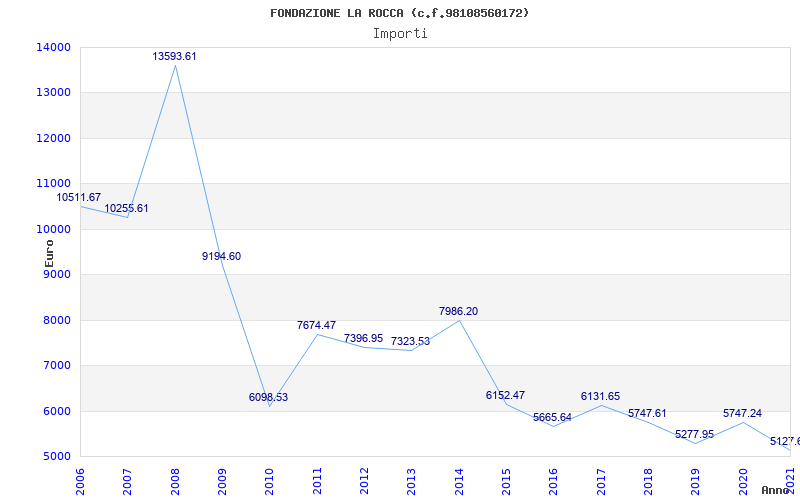Click x-axis year 2017
Viewport: 800px width, 500px height.
click(x=601, y=482)
